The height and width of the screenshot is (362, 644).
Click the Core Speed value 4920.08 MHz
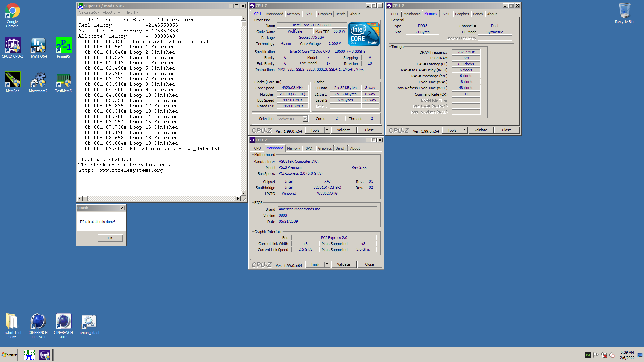(292, 88)
